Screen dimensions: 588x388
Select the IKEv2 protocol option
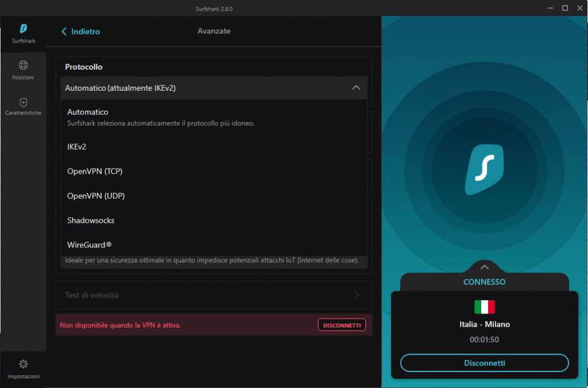click(214, 146)
